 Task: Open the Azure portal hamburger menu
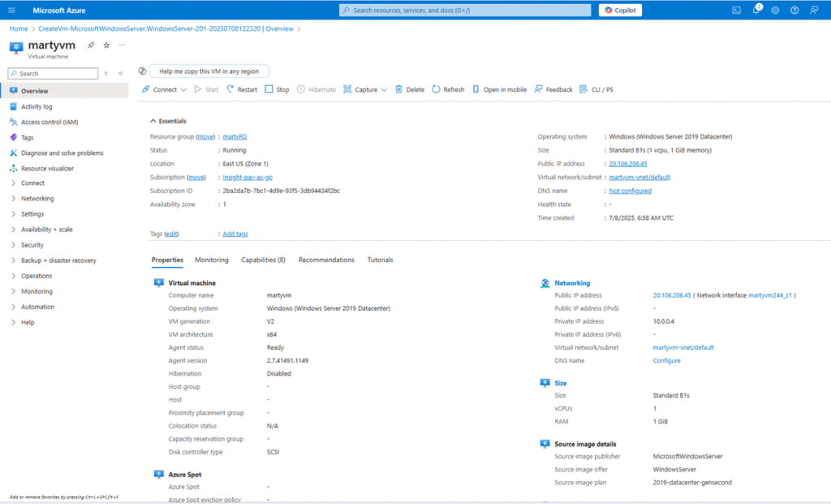tap(11, 11)
